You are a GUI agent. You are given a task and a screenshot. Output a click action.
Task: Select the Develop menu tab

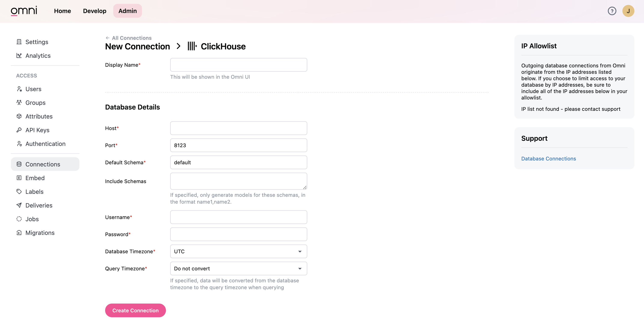(94, 11)
